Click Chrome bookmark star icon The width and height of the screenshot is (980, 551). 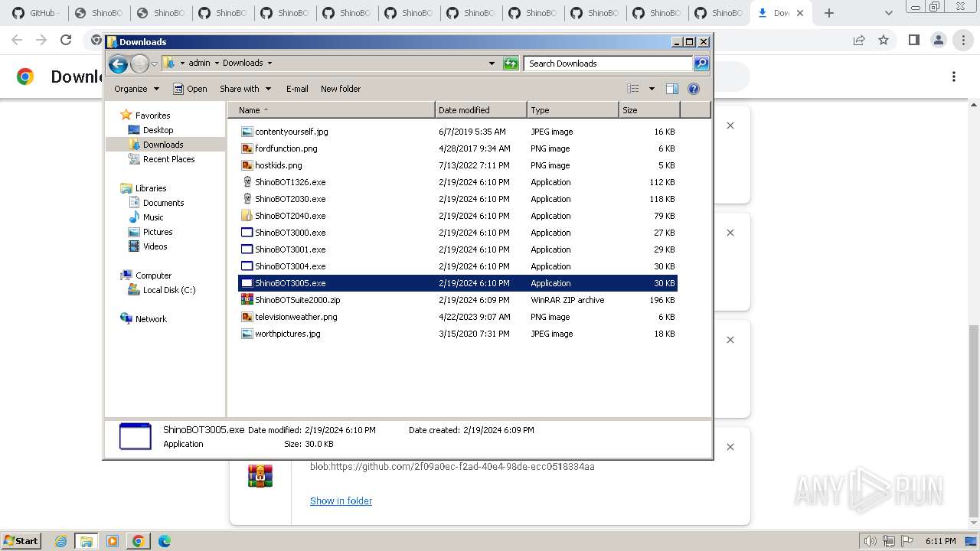884,40
